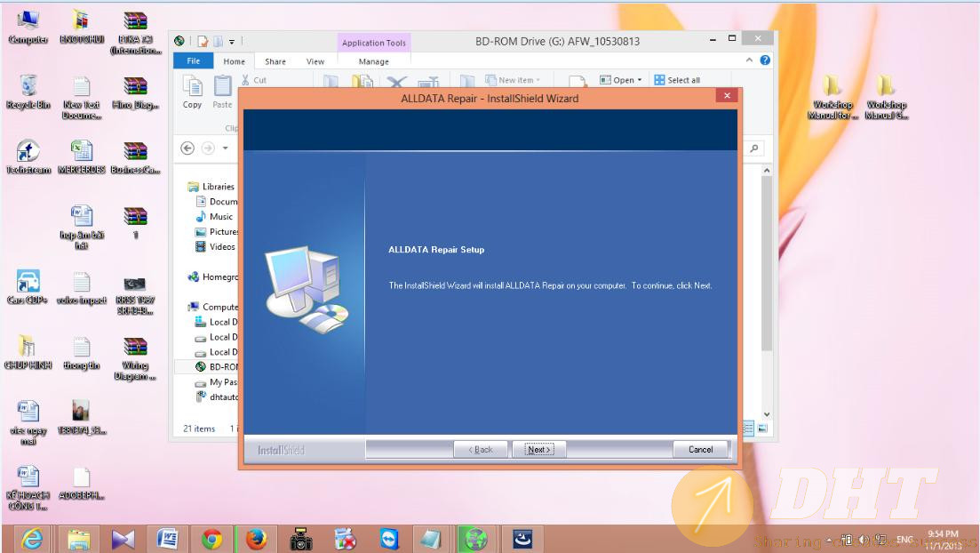Select the Techstream desktop shortcut

28,152
